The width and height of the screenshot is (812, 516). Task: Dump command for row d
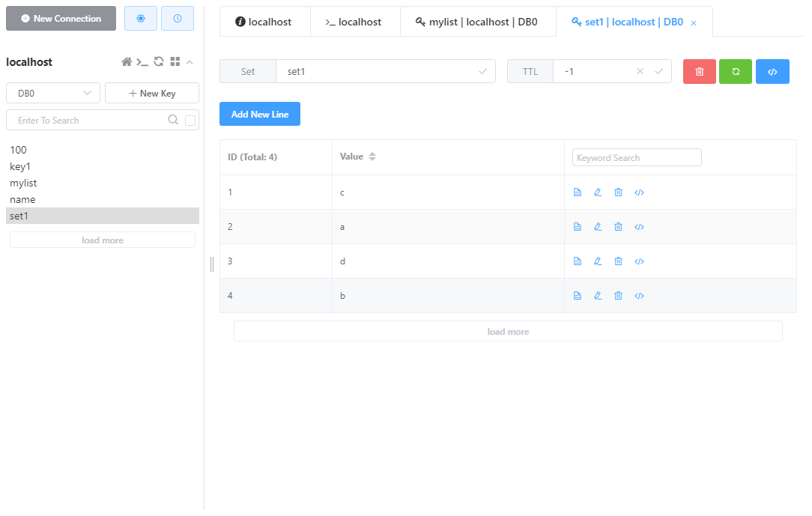pyautogui.click(x=639, y=261)
